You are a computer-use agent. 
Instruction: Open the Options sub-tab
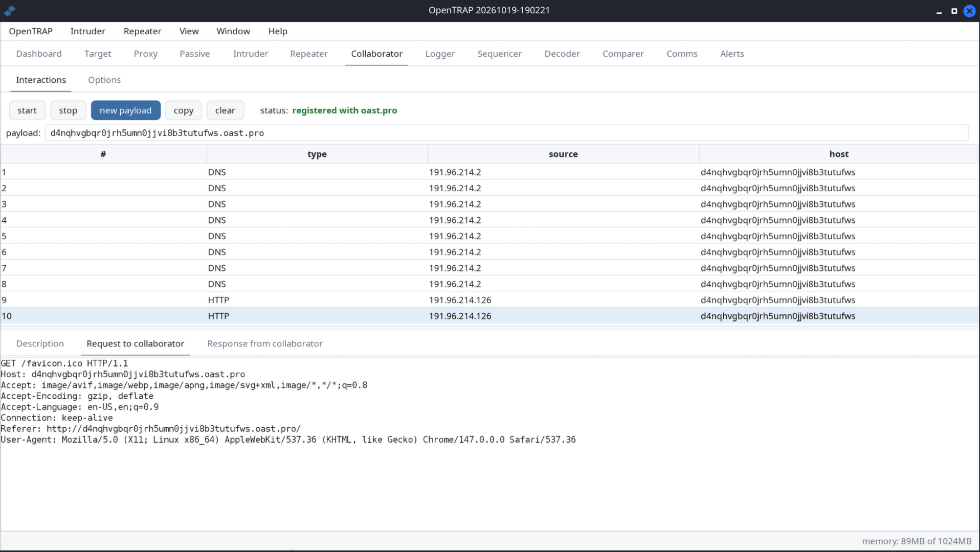(104, 80)
